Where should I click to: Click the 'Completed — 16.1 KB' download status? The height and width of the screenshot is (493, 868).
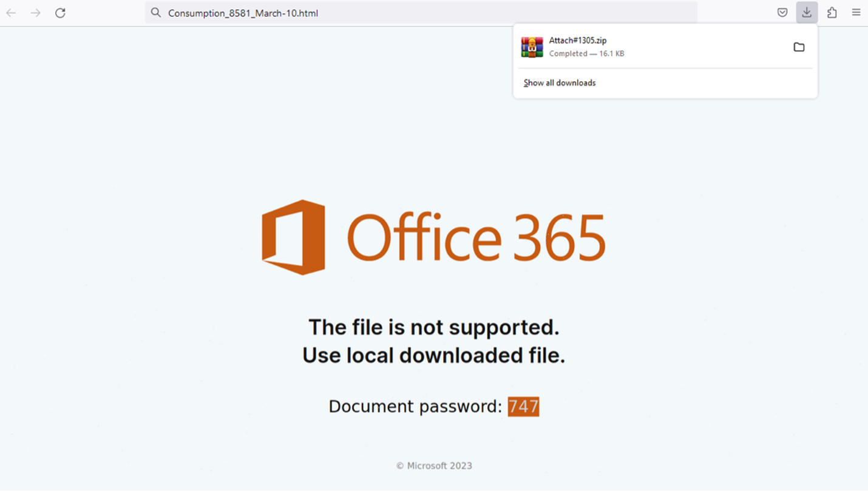(x=586, y=54)
